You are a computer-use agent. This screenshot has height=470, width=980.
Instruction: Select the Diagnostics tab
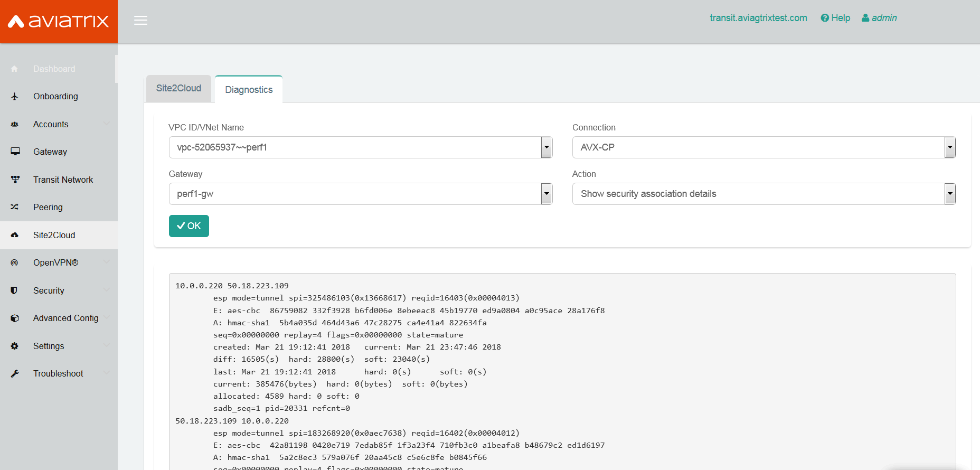tap(249, 90)
